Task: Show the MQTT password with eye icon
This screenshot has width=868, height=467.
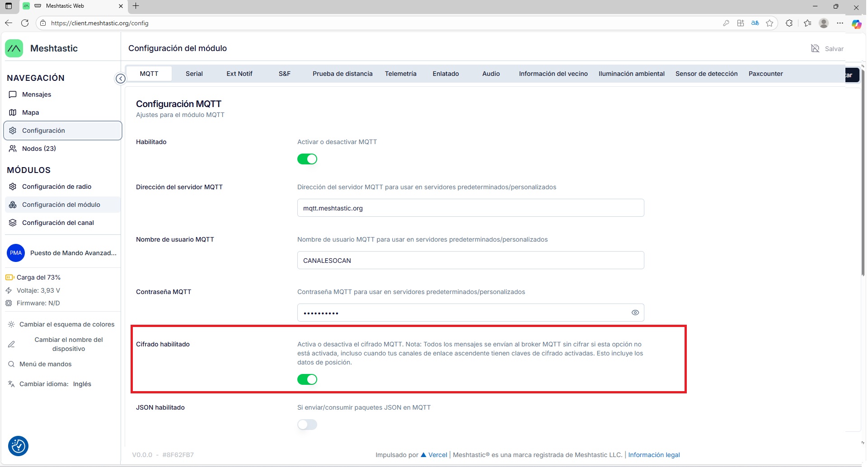Action: pyautogui.click(x=635, y=313)
